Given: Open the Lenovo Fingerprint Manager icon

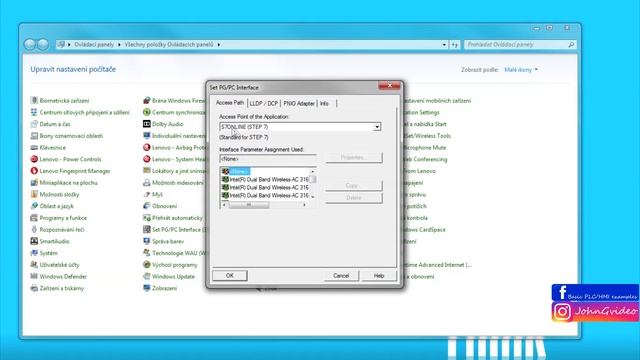Looking at the screenshot, I should [x=34, y=171].
